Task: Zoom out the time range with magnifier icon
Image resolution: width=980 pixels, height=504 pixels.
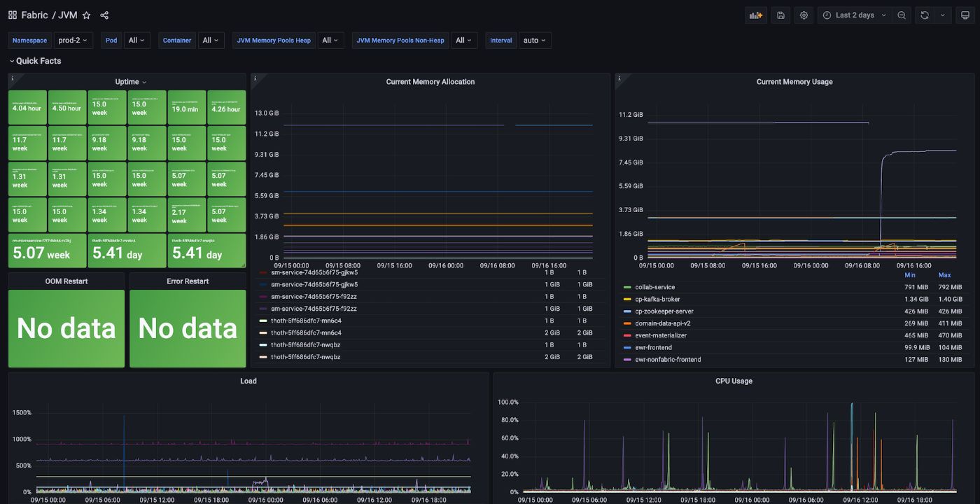Action: point(902,15)
